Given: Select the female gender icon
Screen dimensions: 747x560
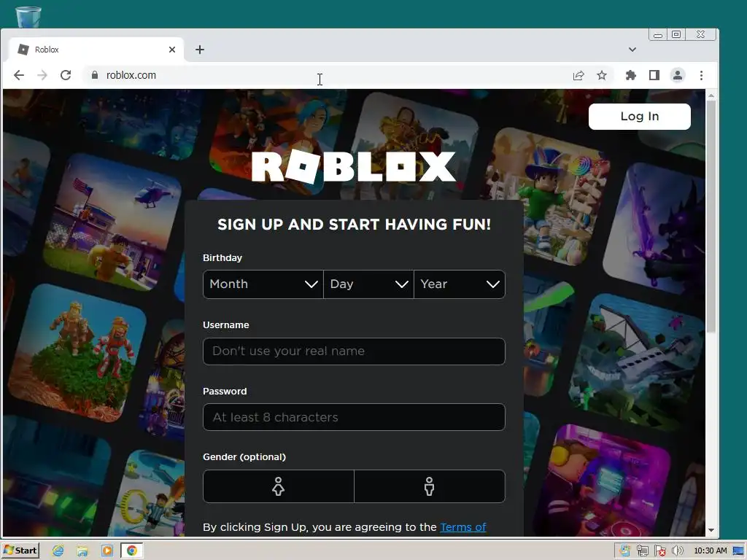Looking at the screenshot, I should coord(278,486).
